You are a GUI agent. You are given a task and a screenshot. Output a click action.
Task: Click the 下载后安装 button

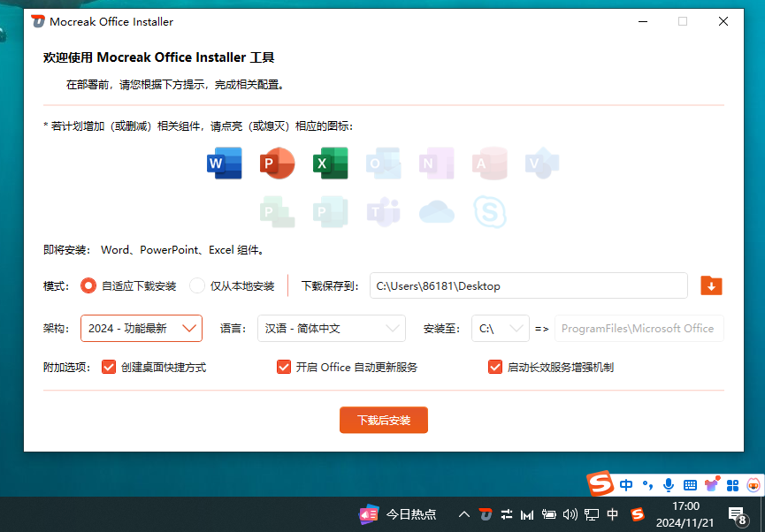pos(384,420)
